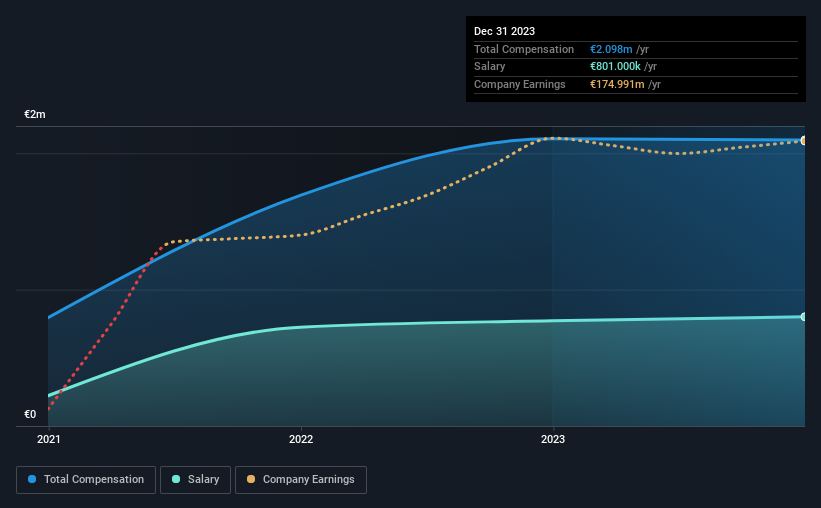821x508 pixels.
Task: Click the €0 y-axis label
Action: pyautogui.click(x=30, y=414)
